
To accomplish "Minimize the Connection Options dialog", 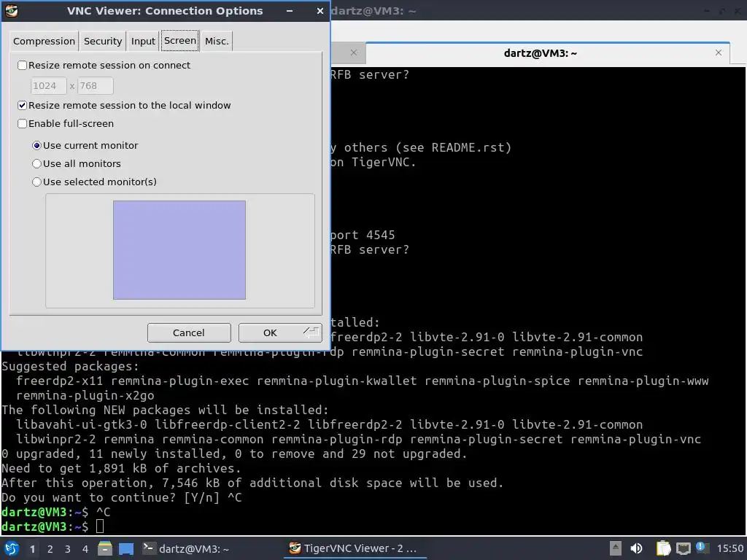I will pos(290,11).
